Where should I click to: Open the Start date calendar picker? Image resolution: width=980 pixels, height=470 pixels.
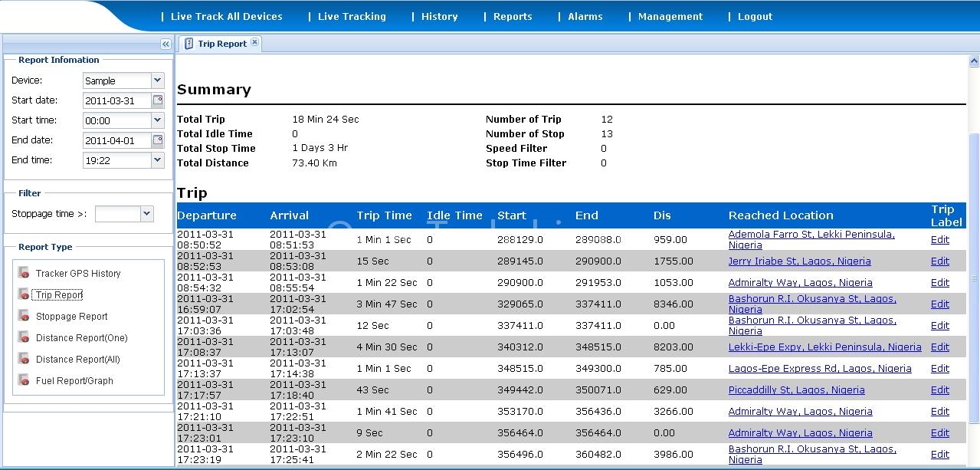158,100
